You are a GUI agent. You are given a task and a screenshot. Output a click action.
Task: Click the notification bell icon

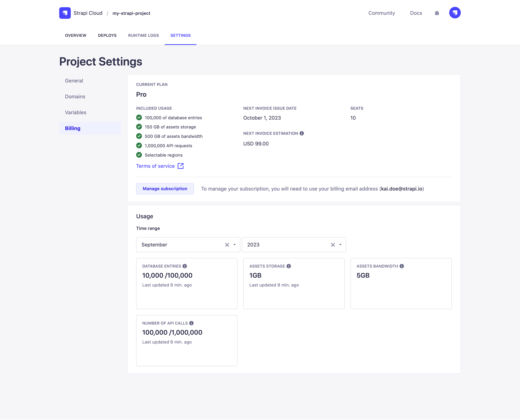pos(437,13)
